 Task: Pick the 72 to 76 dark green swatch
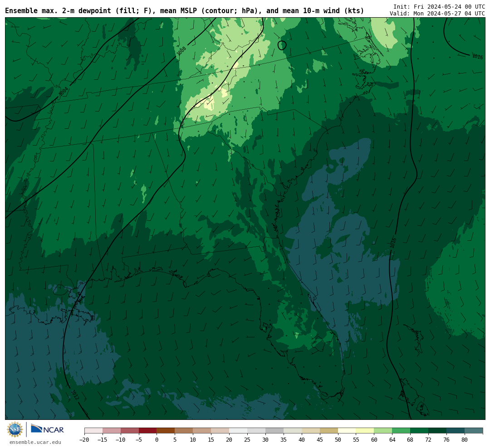[x=438, y=431]
